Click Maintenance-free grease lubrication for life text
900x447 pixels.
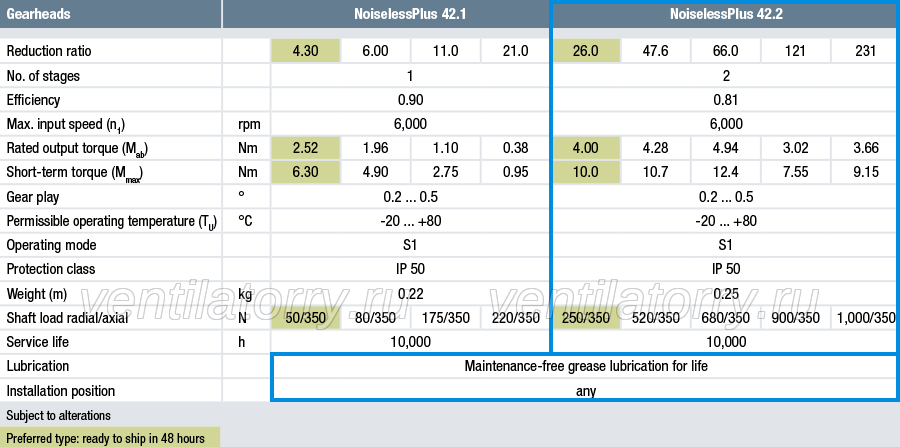coord(586,366)
